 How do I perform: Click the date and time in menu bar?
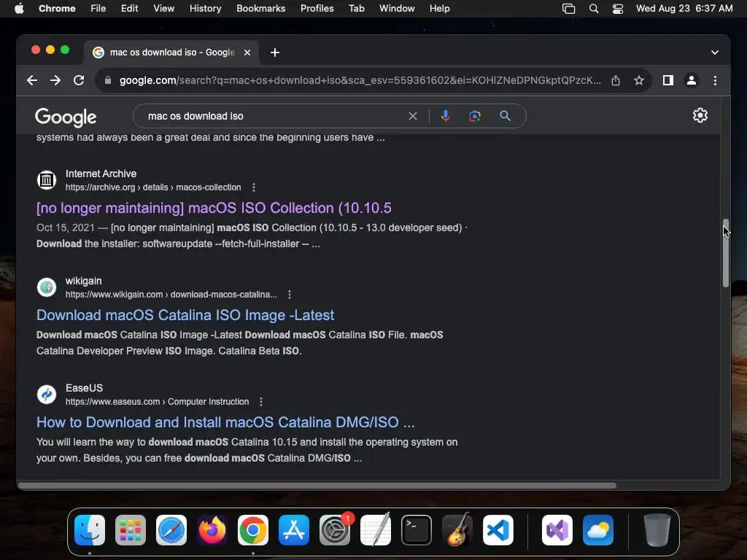pyautogui.click(x=684, y=9)
